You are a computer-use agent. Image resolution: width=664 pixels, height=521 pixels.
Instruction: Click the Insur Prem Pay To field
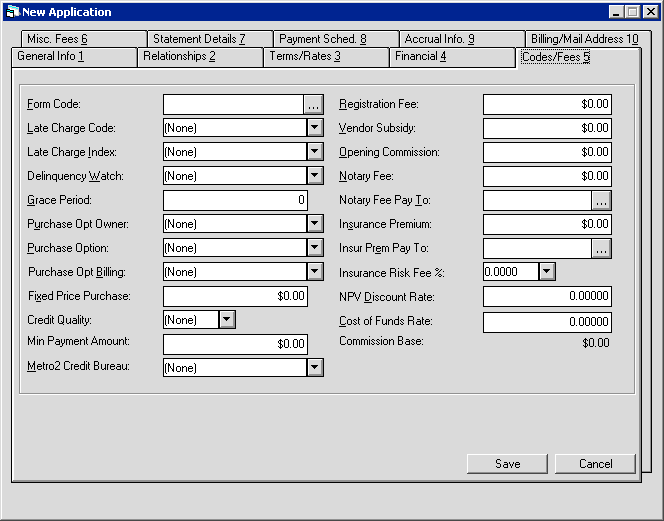(537, 248)
